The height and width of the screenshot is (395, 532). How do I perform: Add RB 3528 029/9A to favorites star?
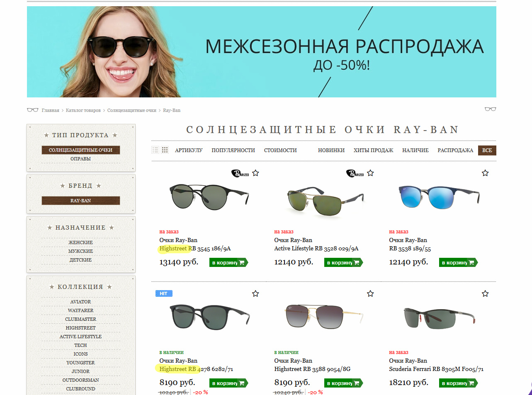(x=370, y=173)
